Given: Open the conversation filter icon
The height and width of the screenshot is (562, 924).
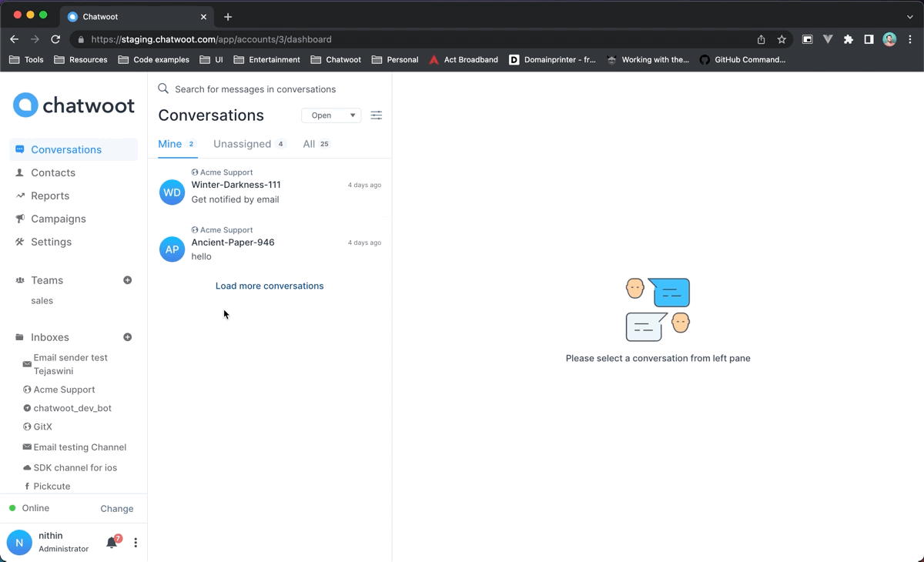Looking at the screenshot, I should point(377,115).
